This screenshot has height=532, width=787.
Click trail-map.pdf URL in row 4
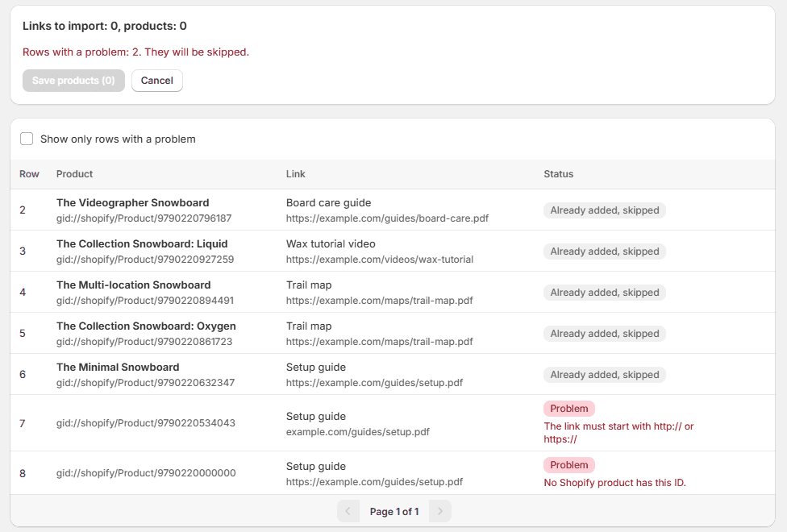[x=380, y=301]
